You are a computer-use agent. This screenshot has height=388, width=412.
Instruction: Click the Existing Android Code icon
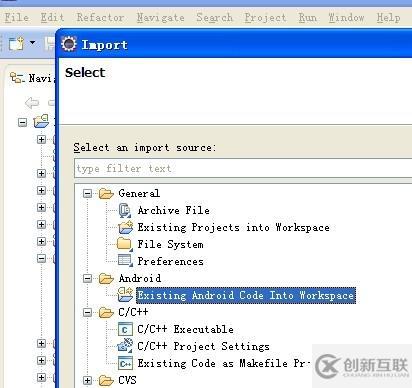click(125, 295)
